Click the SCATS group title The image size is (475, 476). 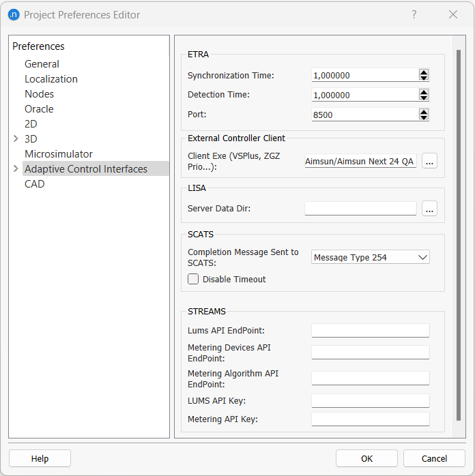(x=201, y=235)
